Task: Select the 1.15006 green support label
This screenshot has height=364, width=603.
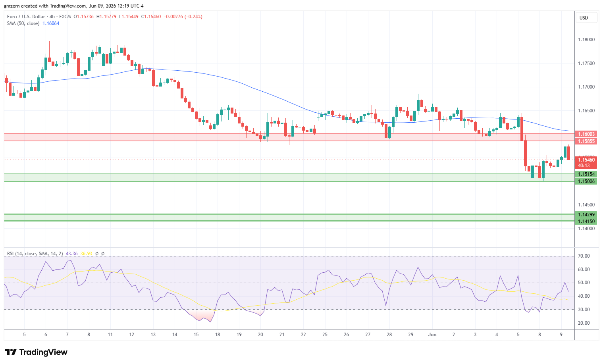Action: pos(586,181)
